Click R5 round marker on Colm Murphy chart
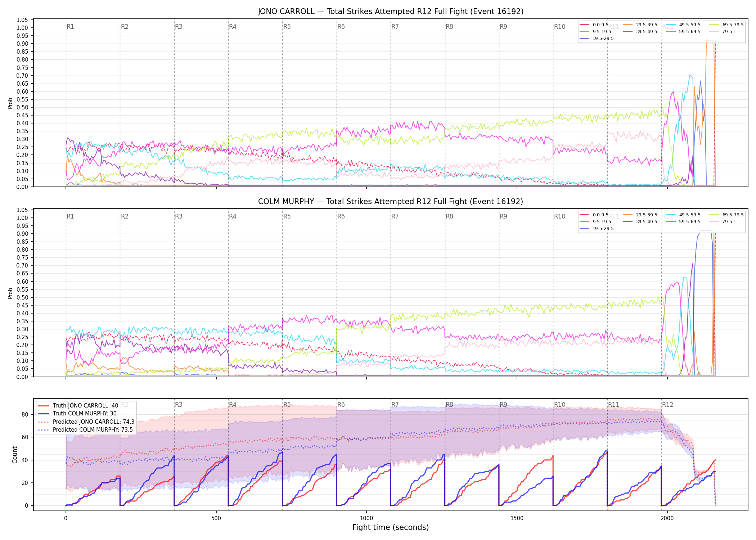The width and height of the screenshot is (756, 540). (x=287, y=216)
